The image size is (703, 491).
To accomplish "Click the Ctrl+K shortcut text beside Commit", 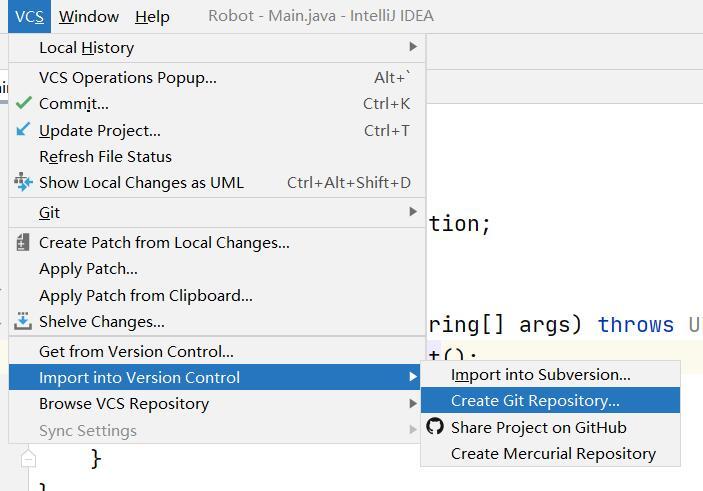I will pyautogui.click(x=386, y=104).
